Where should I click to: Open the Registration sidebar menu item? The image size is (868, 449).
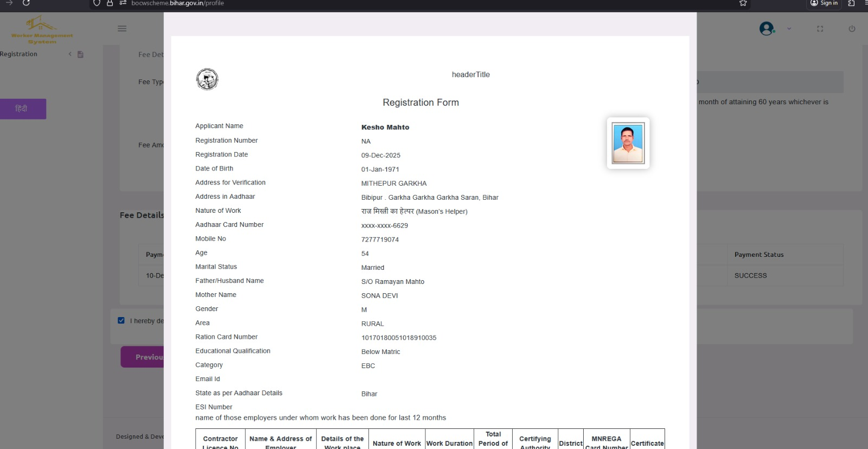pyautogui.click(x=19, y=54)
